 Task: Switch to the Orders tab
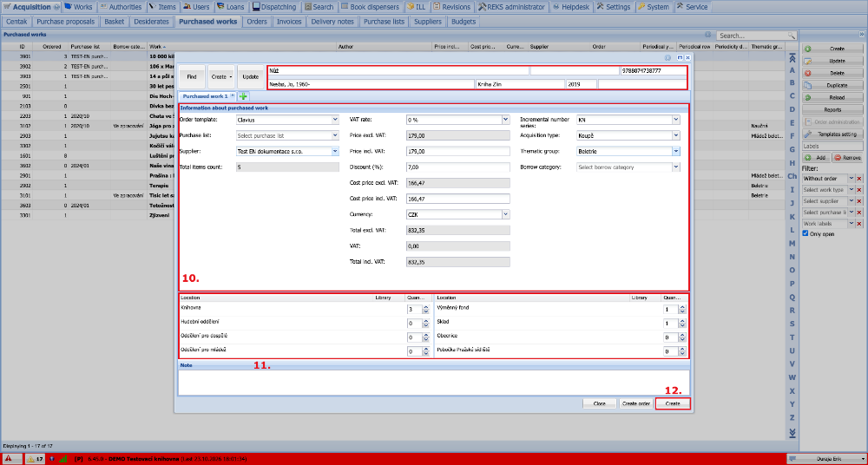pyautogui.click(x=257, y=22)
